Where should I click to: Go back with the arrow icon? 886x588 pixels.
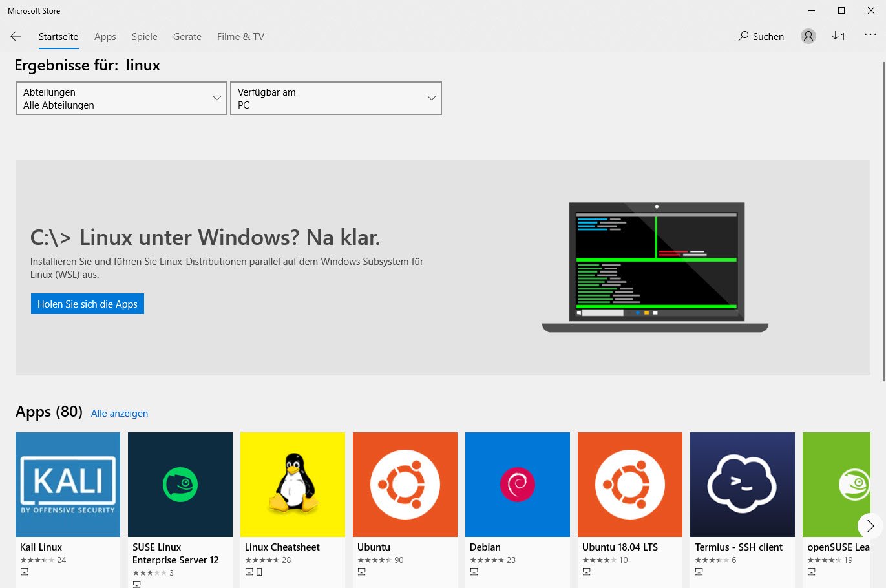coord(16,36)
